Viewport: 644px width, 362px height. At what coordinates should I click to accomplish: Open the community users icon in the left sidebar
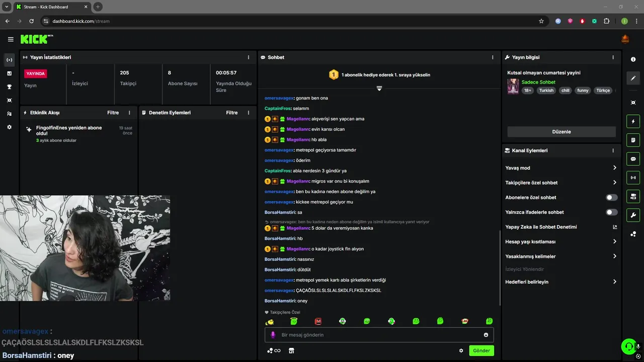point(9,114)
